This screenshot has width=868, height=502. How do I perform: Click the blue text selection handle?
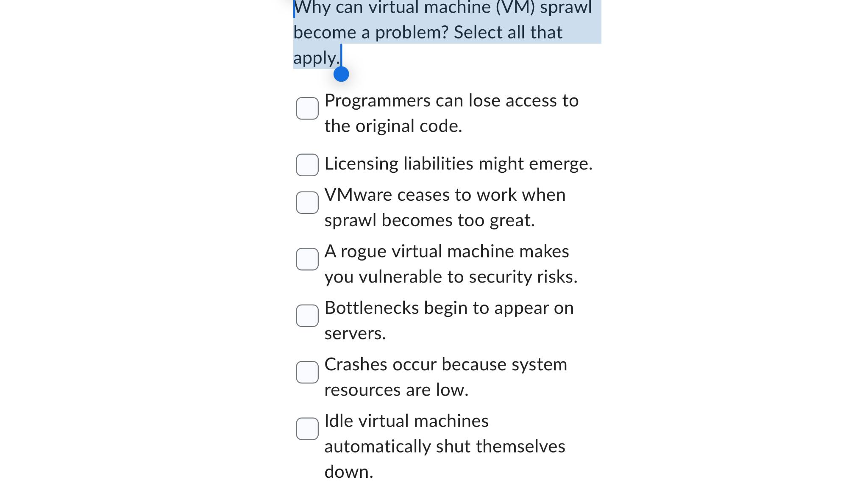coord(340,75)
